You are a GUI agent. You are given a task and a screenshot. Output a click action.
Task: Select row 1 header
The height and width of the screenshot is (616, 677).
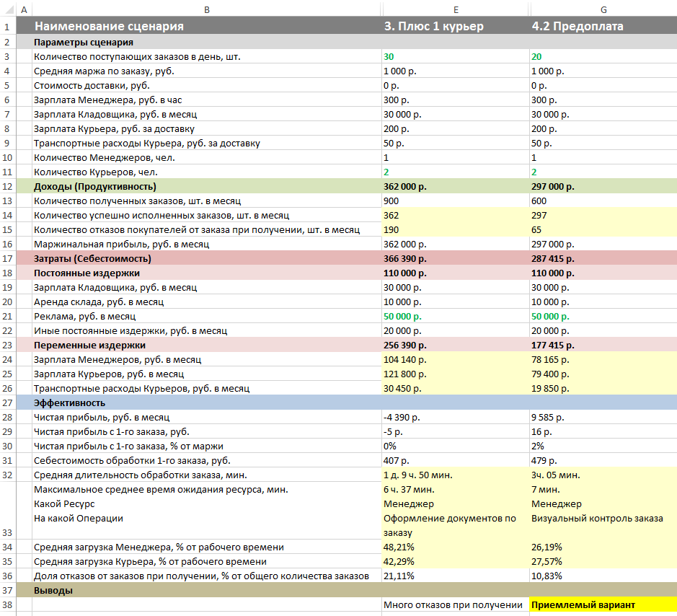[x=8, y=27]
